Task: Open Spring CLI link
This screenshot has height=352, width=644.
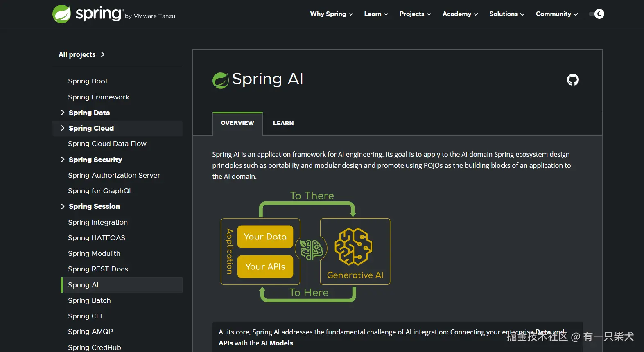Action: coord(85,316)
